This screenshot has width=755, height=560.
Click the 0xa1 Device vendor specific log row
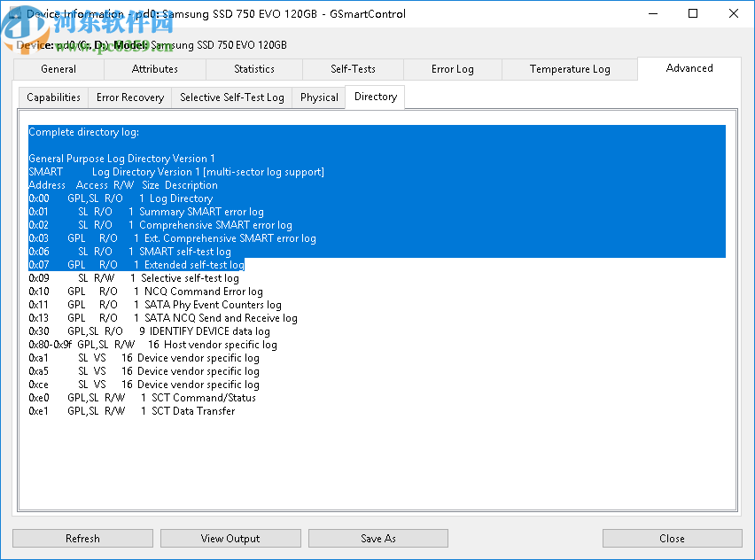click(144, 358)
